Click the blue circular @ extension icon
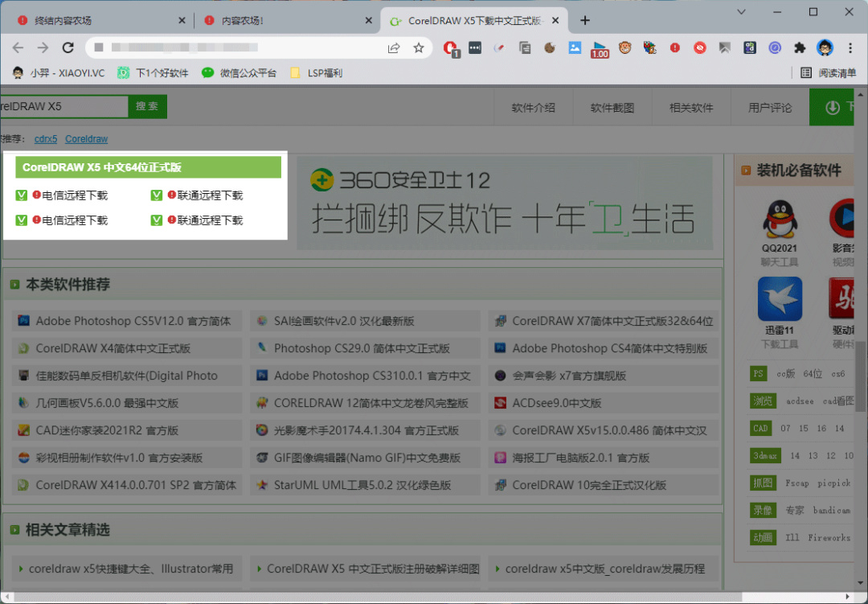The height and width of the screenshot is (604, 868). (x=775, y=48)
